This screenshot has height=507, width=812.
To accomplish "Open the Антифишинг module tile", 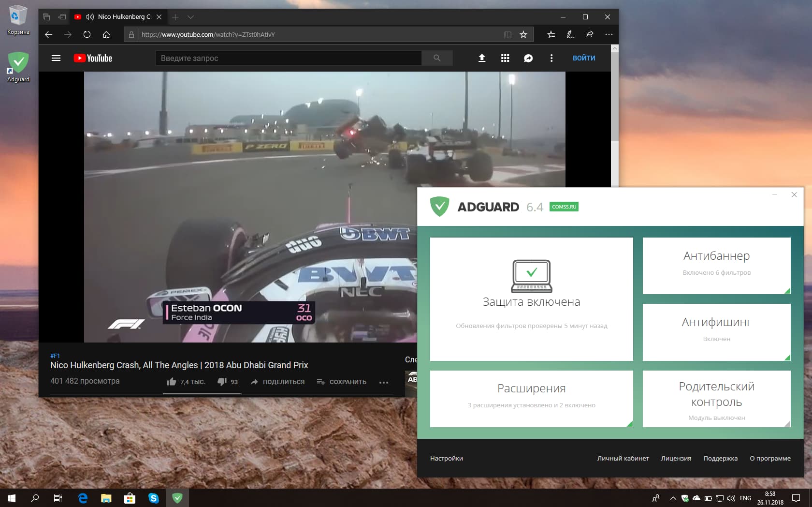I will click(717, 332).
